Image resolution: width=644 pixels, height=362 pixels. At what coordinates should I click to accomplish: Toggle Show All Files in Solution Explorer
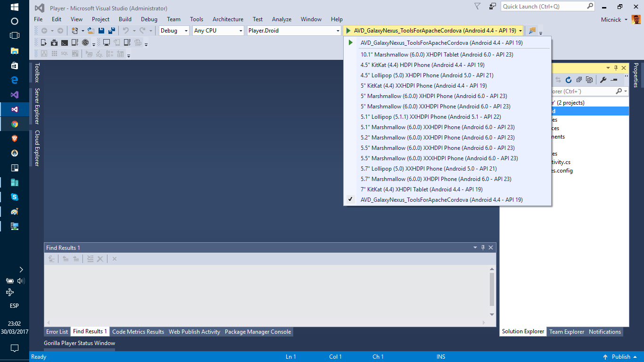pyautogui.click(x=589, y=80)
